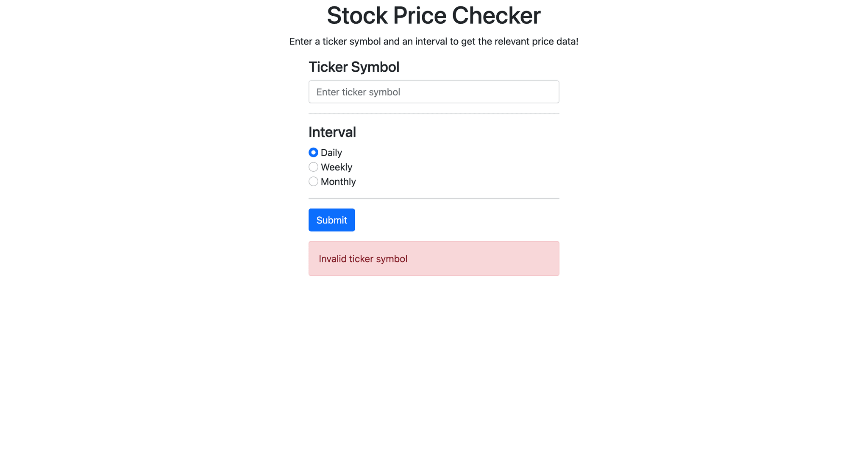868x461 pixels.
Task: Dismiss the red error alert banner
Action: pos(434,258)
